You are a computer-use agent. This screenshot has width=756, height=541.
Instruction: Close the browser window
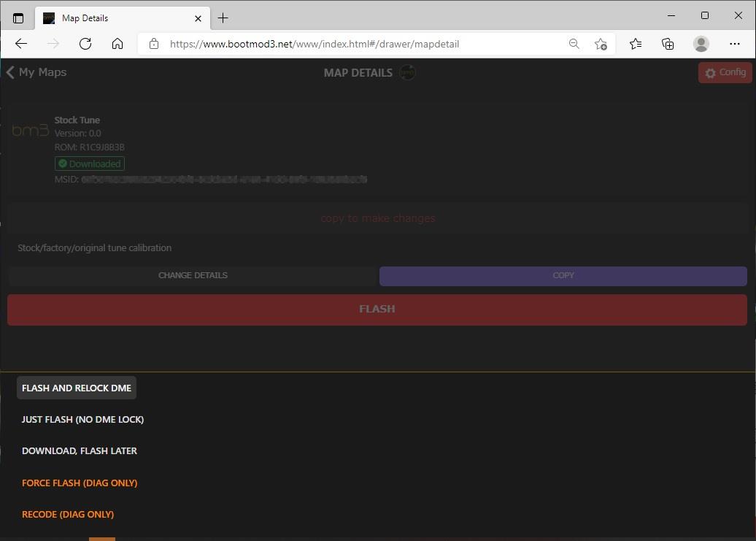tap(738, 16)
